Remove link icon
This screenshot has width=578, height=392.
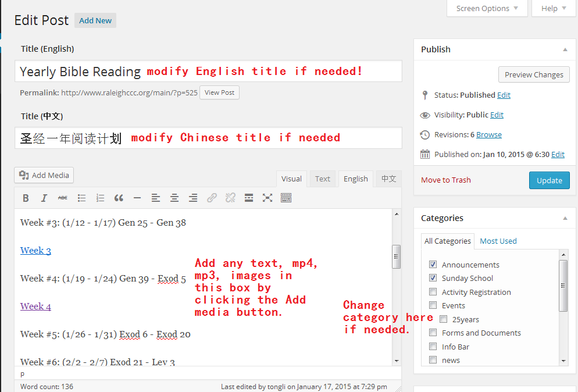click(x=230, y=198)
